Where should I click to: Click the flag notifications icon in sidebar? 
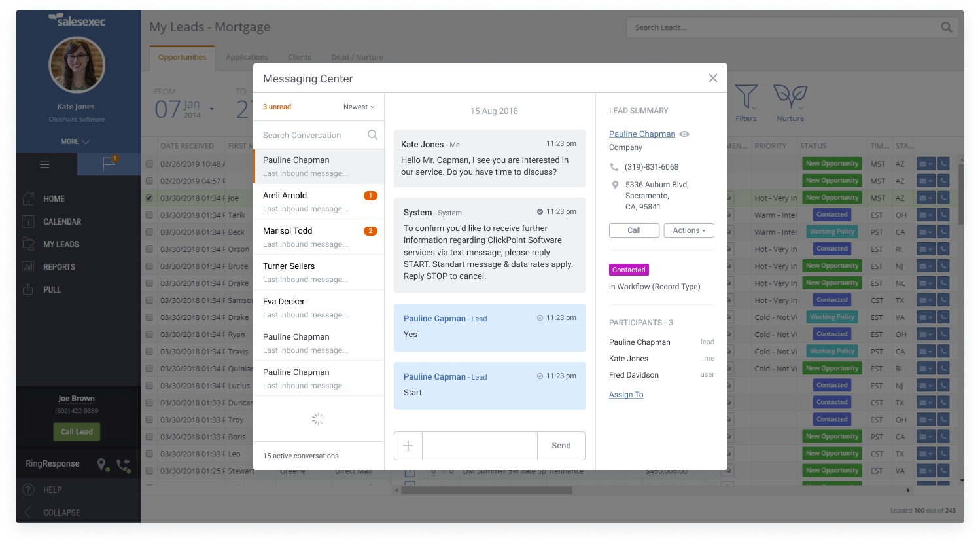coord(109,164)
